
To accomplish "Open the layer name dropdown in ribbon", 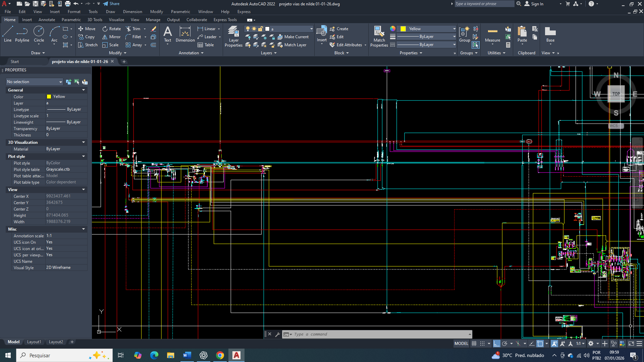I will point(311,29).
